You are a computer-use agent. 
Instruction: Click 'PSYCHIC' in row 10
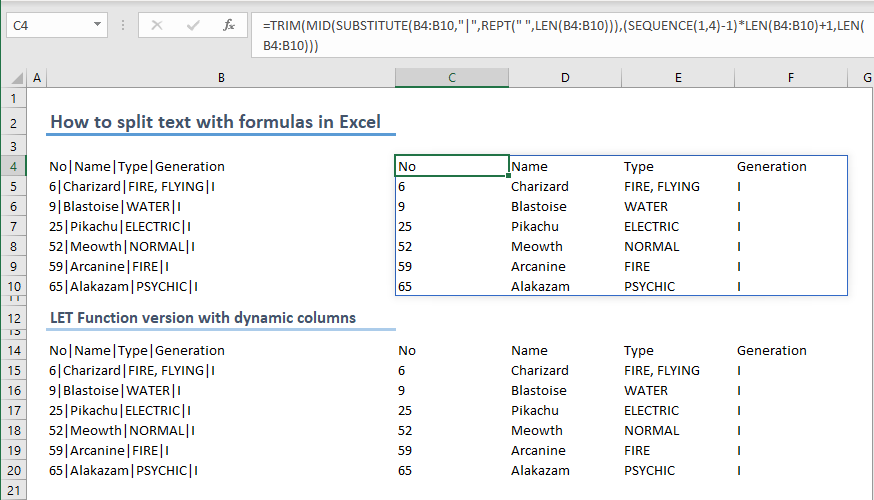coord(649,287)
